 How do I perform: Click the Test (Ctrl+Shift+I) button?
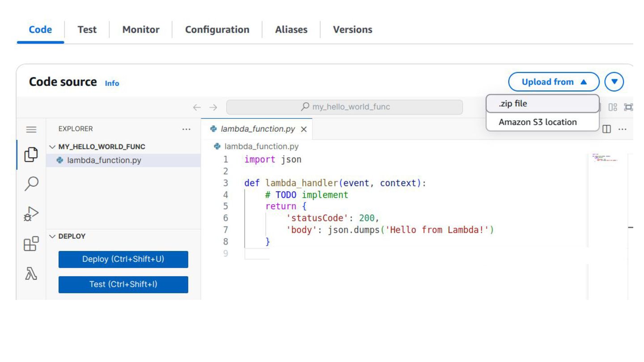123,284
